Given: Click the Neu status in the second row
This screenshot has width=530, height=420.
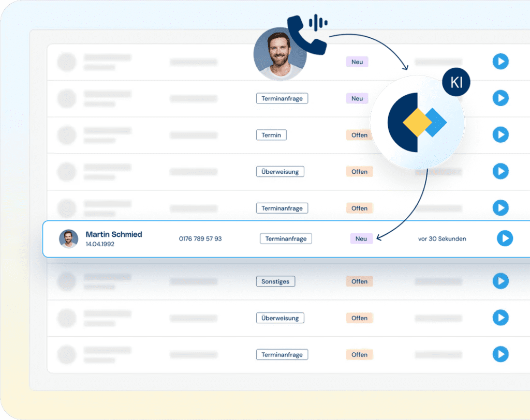Looking at the screenshot, I should [357, 98].
